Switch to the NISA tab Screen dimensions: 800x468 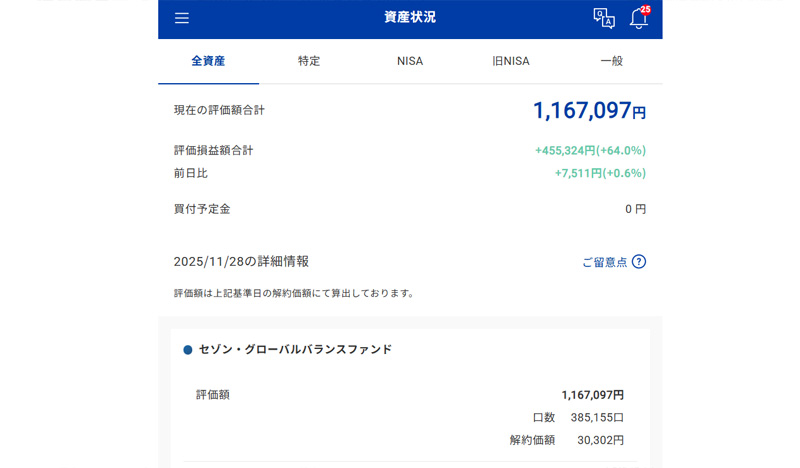[410, 61]
